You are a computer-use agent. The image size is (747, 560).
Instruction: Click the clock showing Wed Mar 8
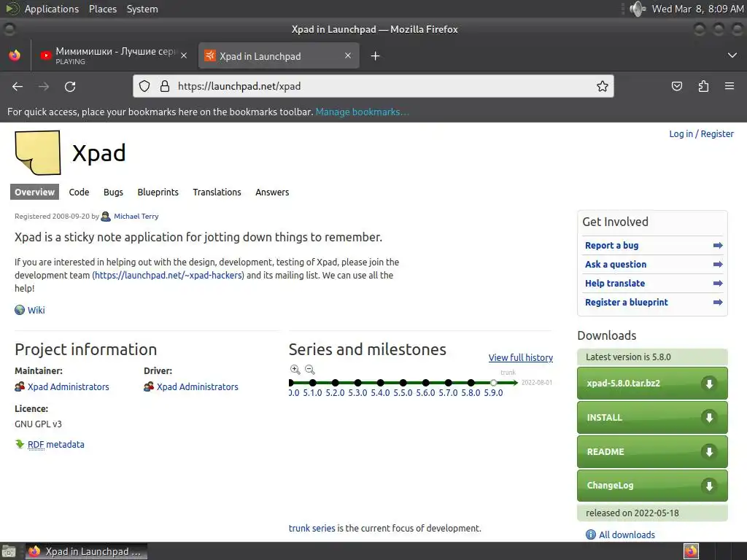tap(697, 9)
